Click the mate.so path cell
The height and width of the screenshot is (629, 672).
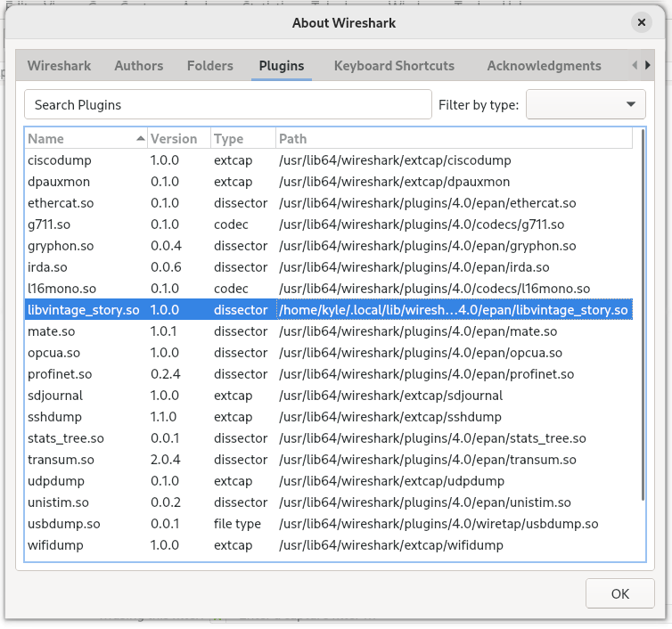coord(454,331)
